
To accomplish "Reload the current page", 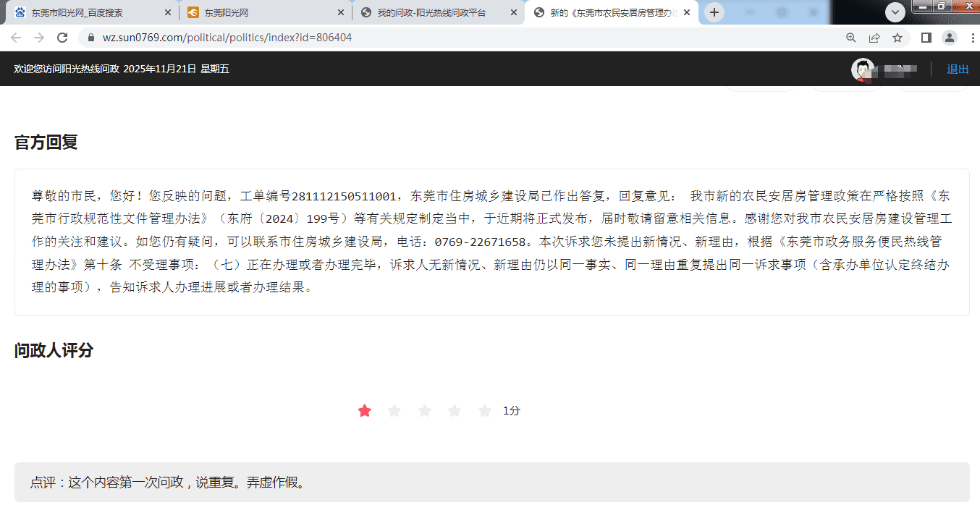I will click(x=62, y=38).
